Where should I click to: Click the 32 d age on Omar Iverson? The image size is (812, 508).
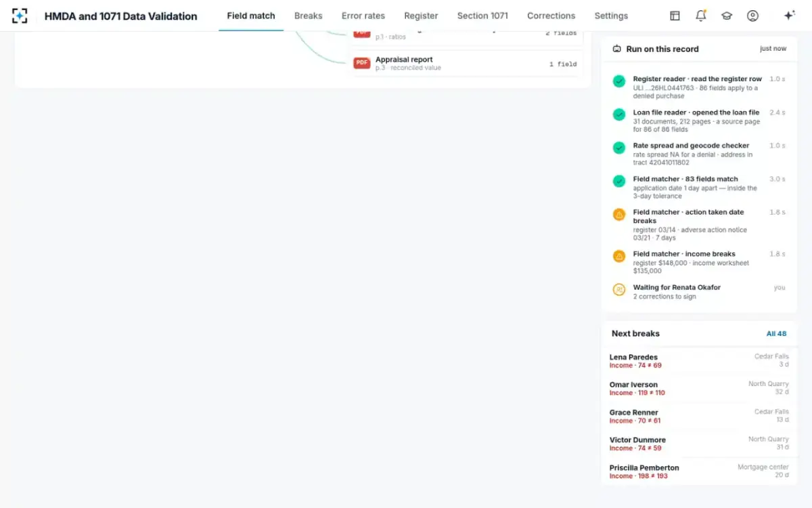tap(782, 392)
